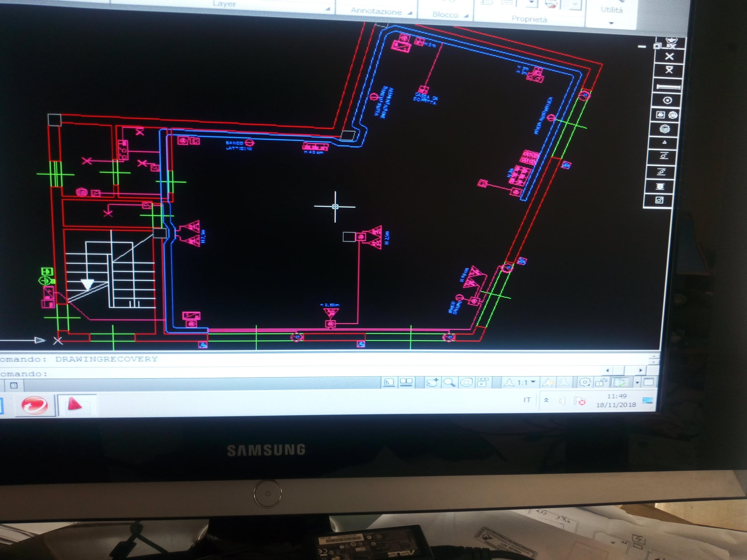Open the ShowMotion icon in the status bar
The width and height of the screenshot is (747, 560).
[x=483, y=382]
